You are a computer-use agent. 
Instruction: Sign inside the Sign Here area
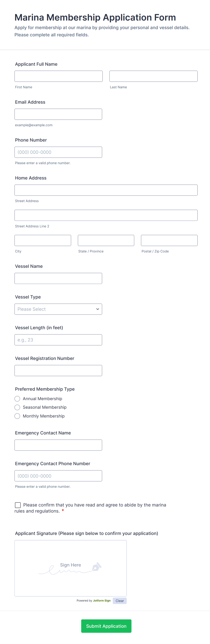point(70,568)
